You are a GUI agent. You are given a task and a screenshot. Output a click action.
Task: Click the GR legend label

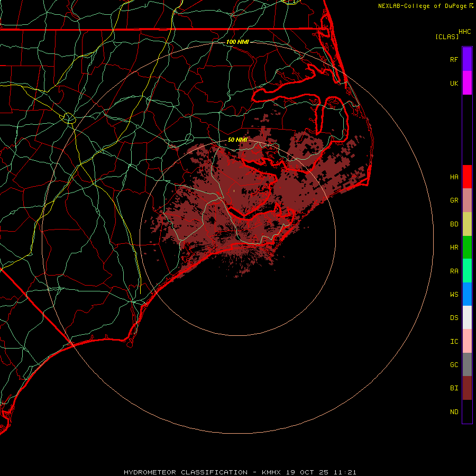click(454, 200)
